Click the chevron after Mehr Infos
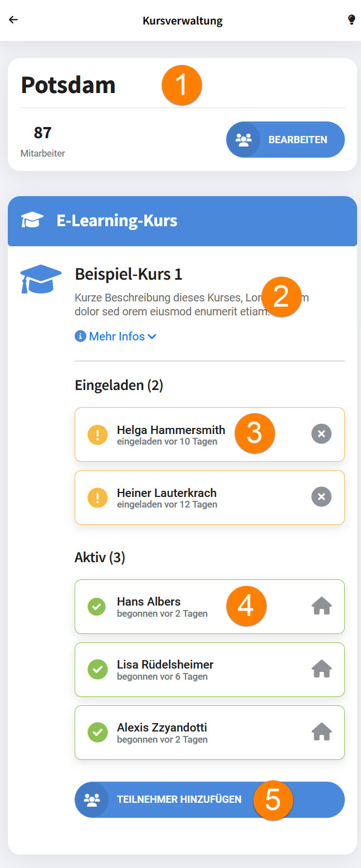Screen dimensions: 361x868 pos(152,337)
